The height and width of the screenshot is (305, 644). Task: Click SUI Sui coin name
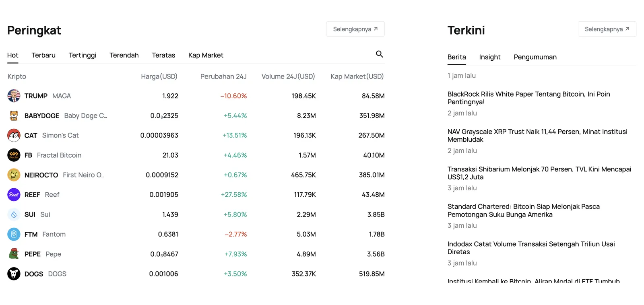pos(37,214)
